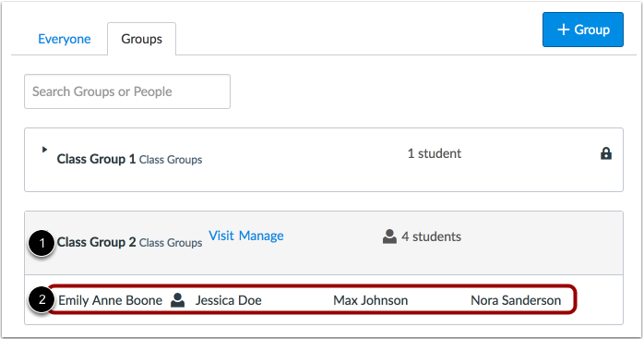
Task: Select member Emily Anne Boone
Action: coord(110,300)
